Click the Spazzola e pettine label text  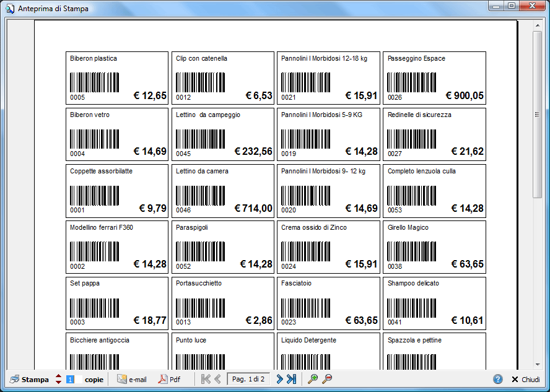coord(414,340)
